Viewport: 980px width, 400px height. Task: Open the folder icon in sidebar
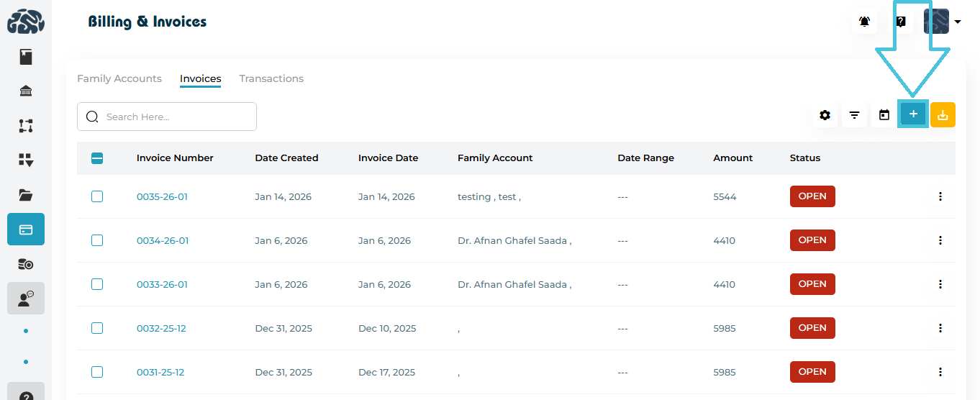point(26,195)
